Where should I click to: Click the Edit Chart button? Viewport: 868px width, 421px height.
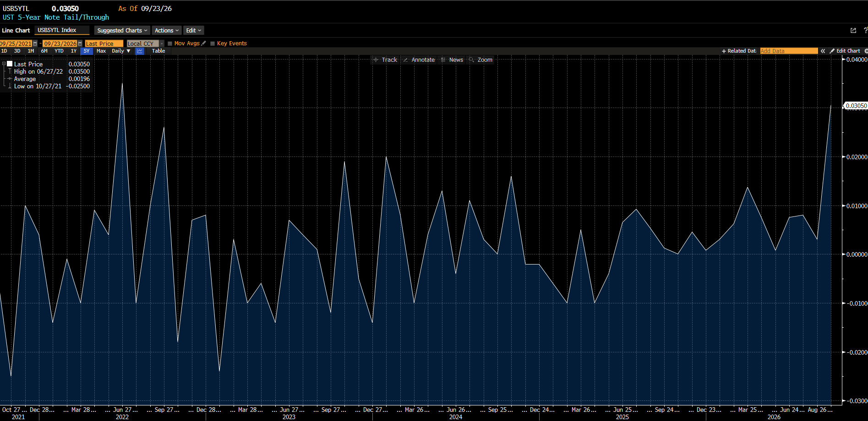tap(845, 51)
